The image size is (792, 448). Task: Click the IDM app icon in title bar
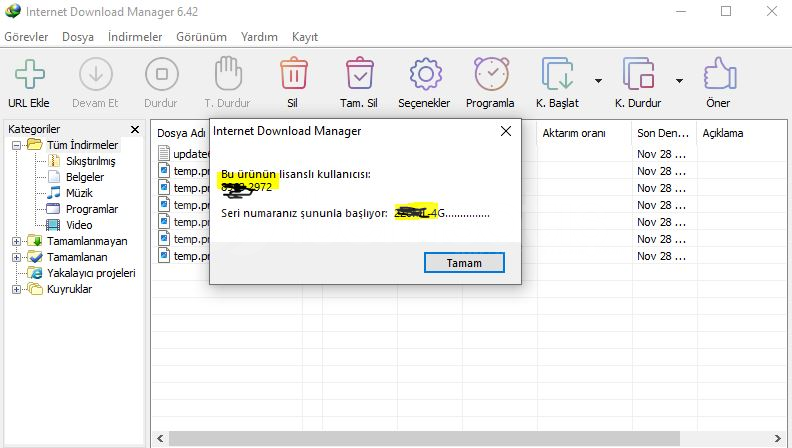pyautogui.click(x=12, y=11)
